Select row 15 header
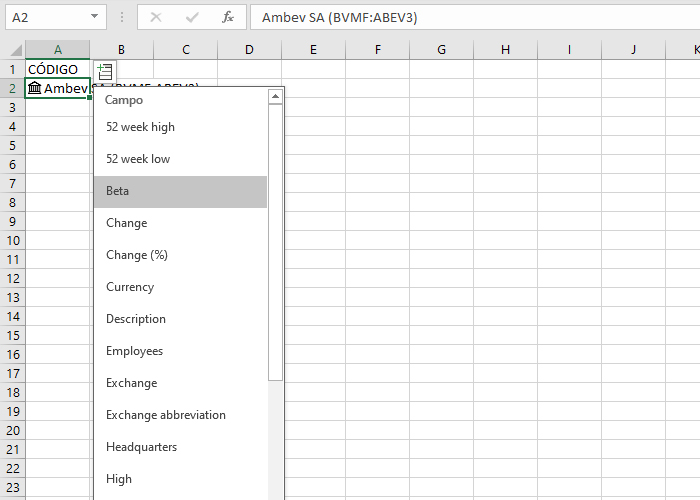Image resolution: width=700 pixels, height=500 pixels. tap(12, 336)
